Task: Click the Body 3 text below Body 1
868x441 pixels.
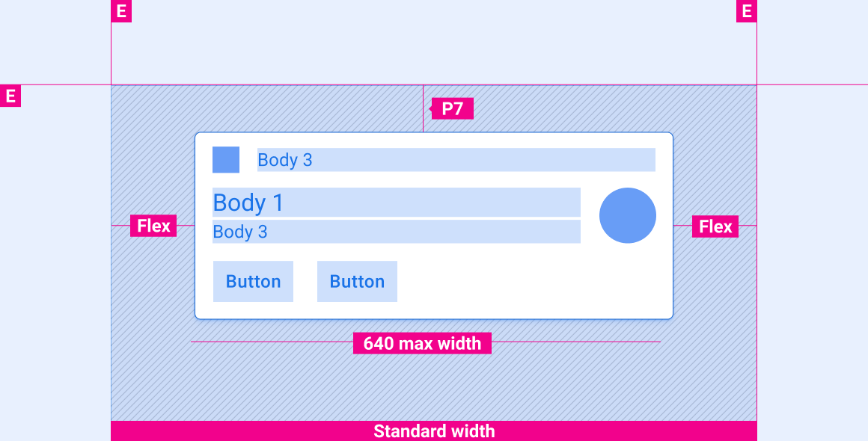Action: (x=240, y=232)
